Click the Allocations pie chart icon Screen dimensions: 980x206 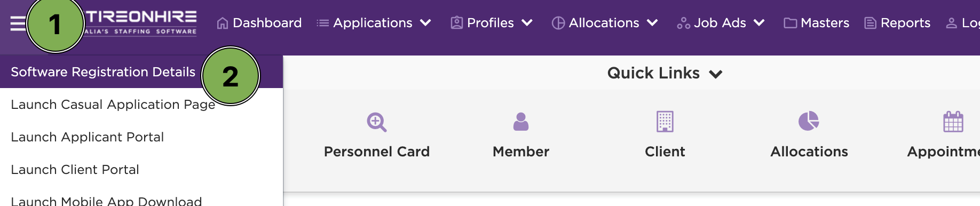[809, 121]
